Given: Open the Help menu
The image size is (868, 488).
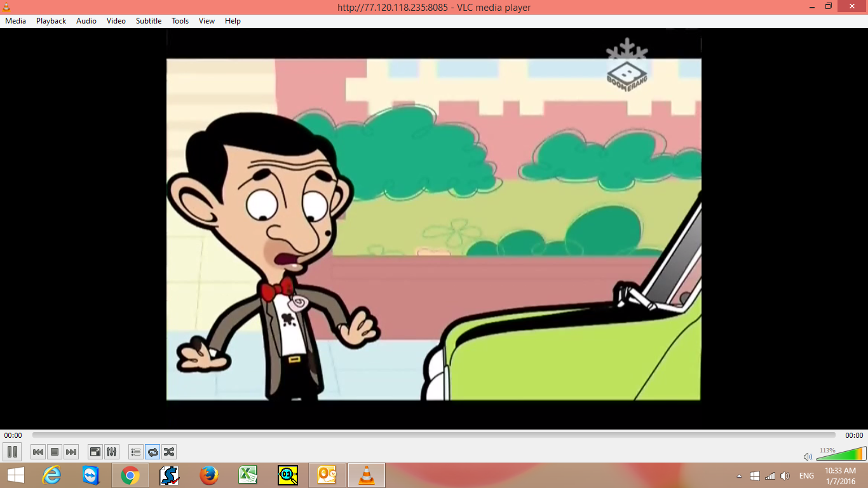Looking at the screenshot, I should [x=233, y=21].
